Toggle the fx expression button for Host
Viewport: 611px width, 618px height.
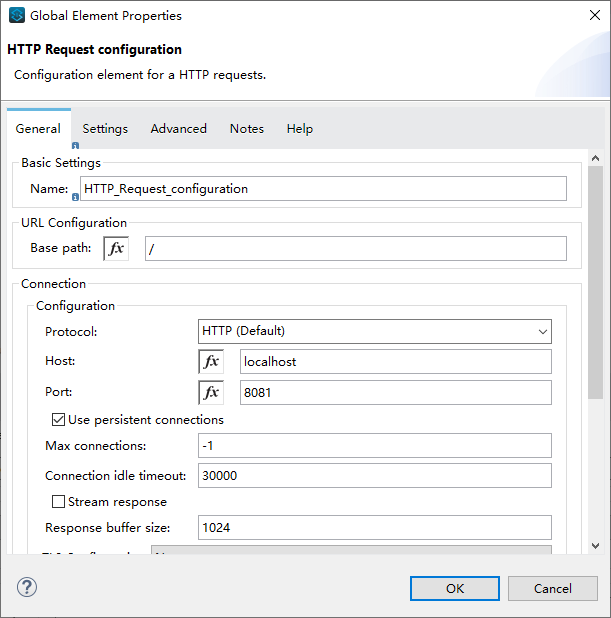coord(211,362)
